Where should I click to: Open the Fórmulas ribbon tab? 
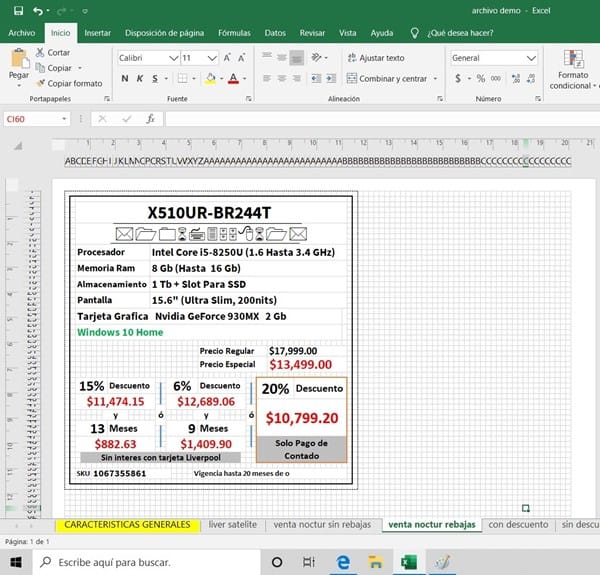pos(234,33)
